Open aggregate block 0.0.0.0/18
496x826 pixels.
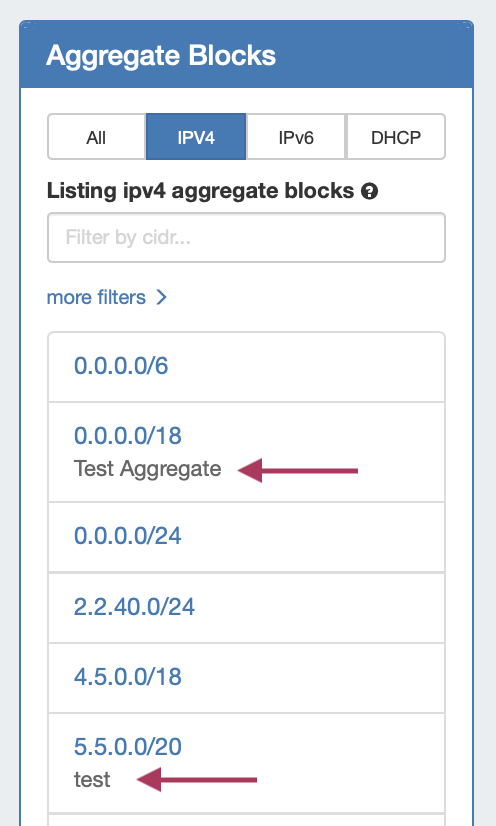click(x=128, y=436)
